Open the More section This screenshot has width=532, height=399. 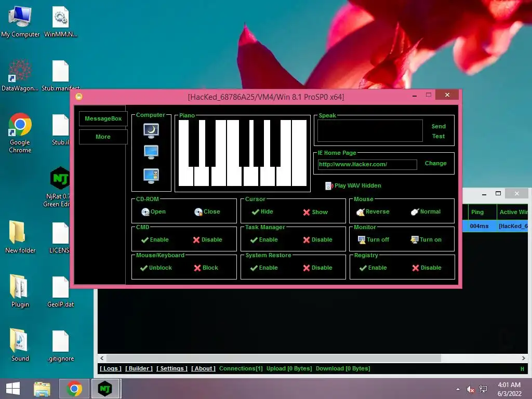[103, 137]
